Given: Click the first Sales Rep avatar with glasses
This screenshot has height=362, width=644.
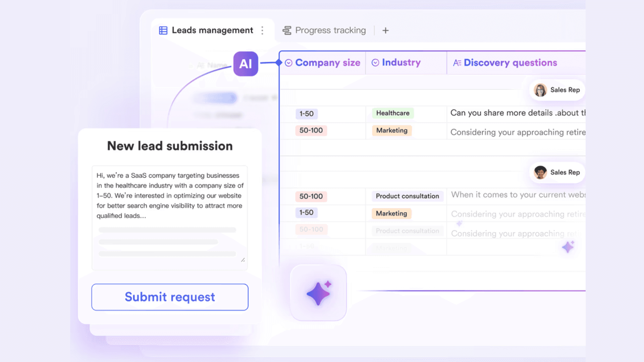Looking at the screenshot, I should click(x=540, y=90).
